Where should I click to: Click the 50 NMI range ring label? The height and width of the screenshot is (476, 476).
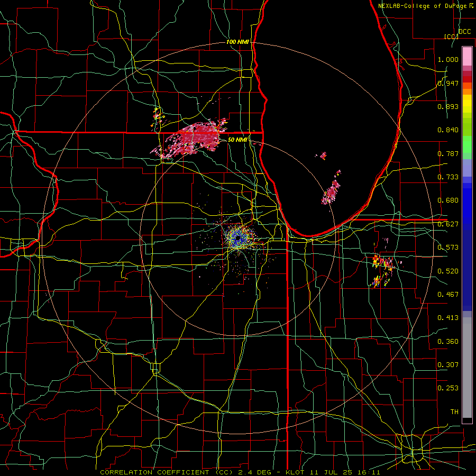pyautogui.click(x=237, y=140)
